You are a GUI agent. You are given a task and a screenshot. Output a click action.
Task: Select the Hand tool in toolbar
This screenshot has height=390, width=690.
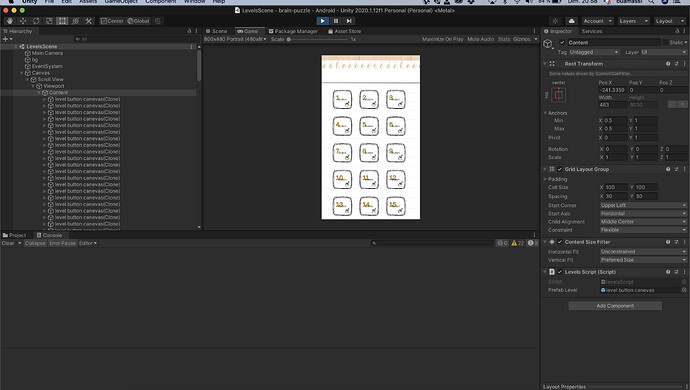pyautogui.click(x=10, y=21)
